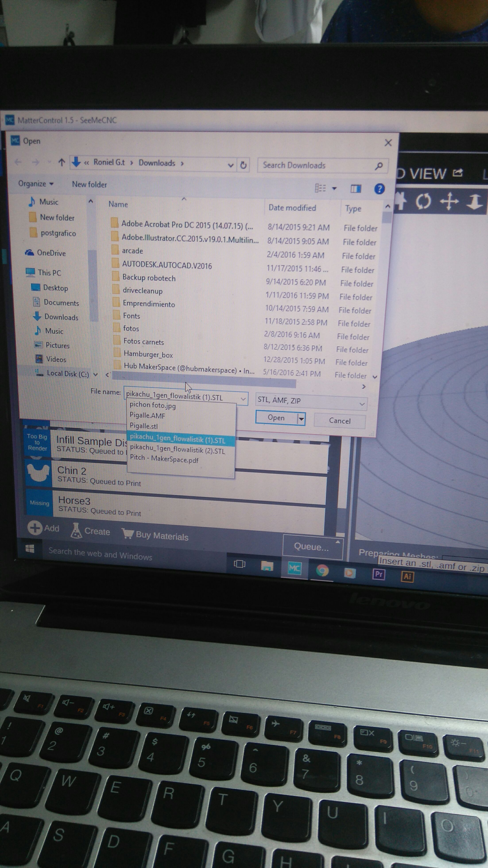488x868 pixels.
Task: Sort by the Name column header
Action: pyautogui.click(x=118, y=204)
